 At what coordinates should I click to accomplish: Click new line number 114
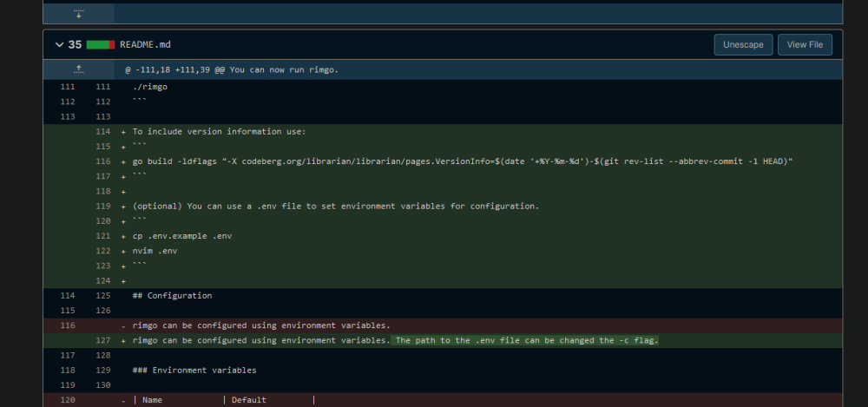(x=103, y=132)
